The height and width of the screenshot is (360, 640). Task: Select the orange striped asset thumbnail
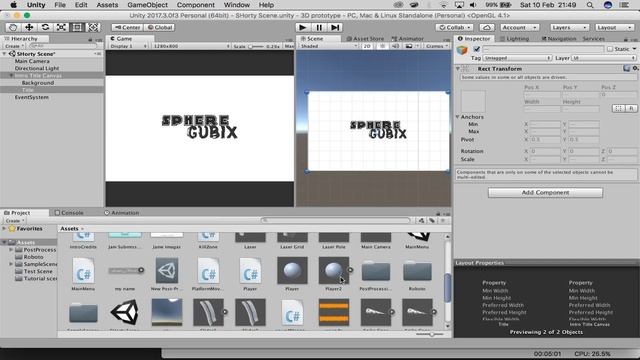tap(333, 312)
